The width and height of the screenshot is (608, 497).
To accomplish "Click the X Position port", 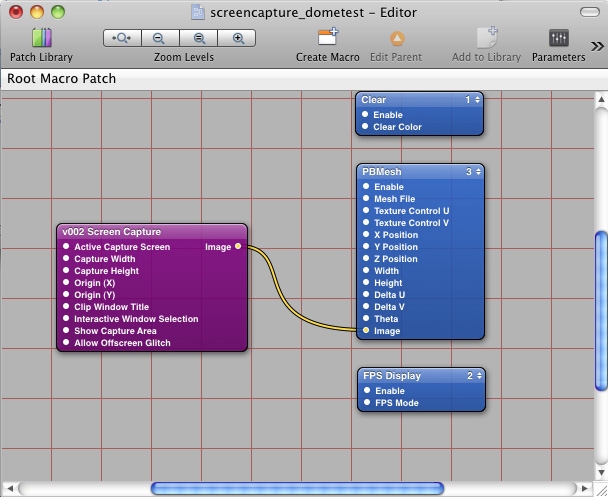I will click(x=366, y=235).
